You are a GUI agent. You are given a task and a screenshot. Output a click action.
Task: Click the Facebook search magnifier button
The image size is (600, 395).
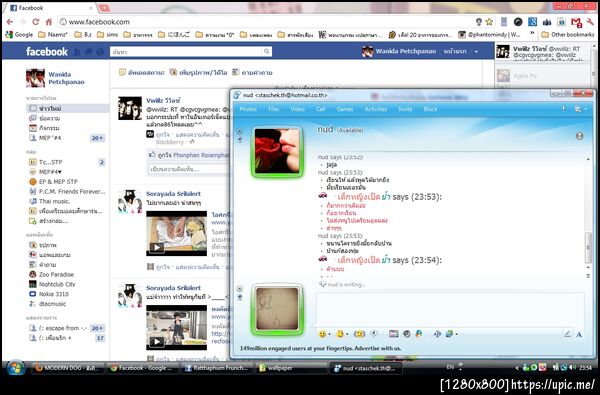(x=266, y=51)
